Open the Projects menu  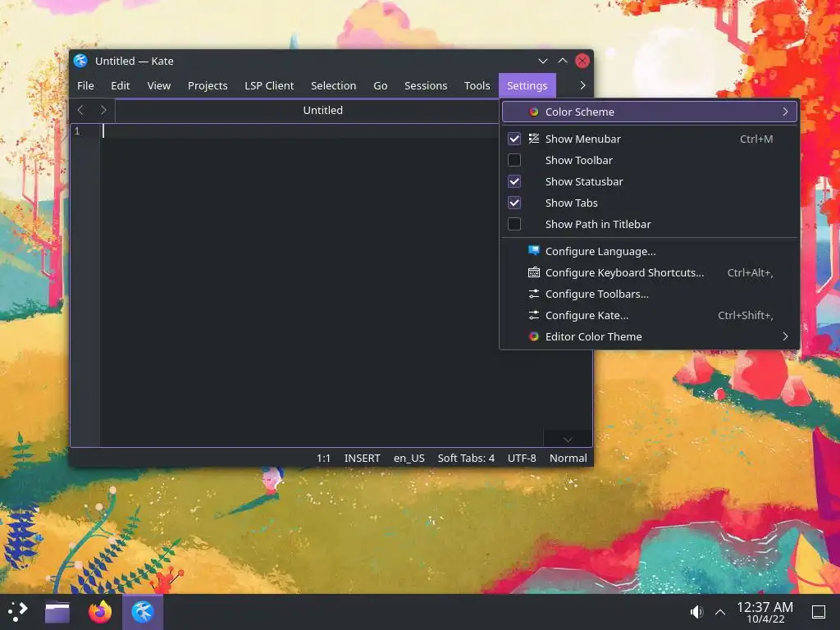pos(208,85)
